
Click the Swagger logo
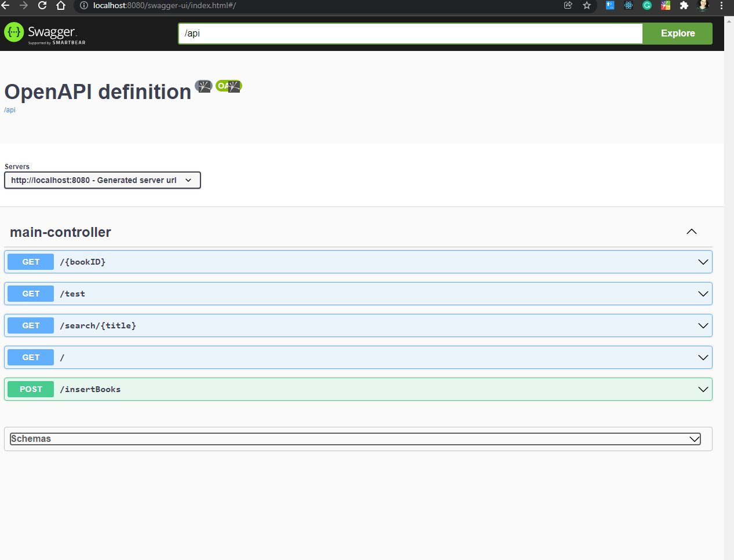(45, 34)
